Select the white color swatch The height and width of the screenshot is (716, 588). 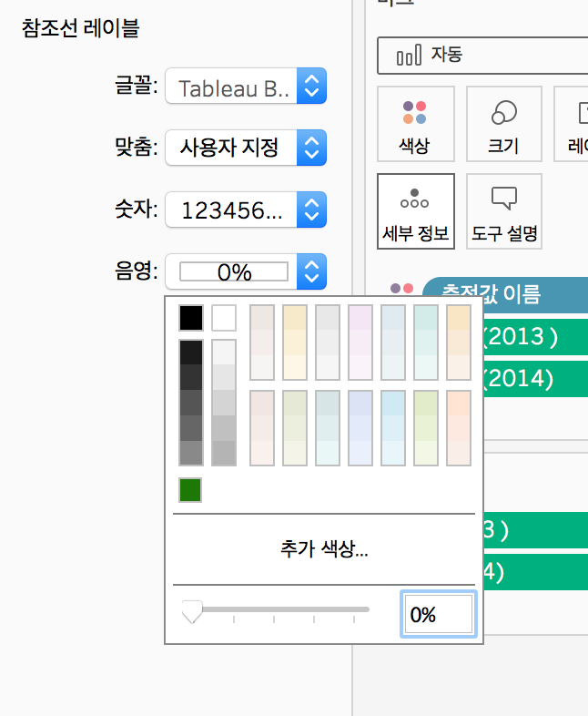tap(224, 318)
